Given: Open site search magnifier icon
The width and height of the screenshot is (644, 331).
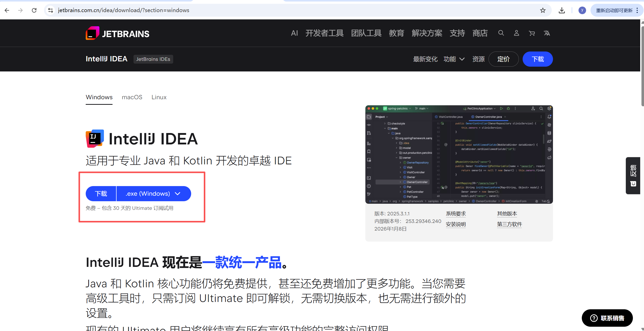Looking at the screenshot, I should pos(501,33).
